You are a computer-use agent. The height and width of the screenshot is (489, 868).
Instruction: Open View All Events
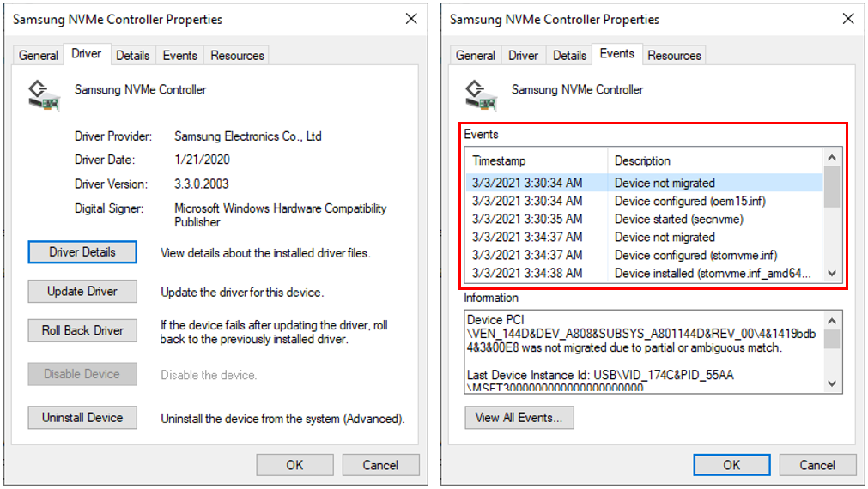point(519,418)
